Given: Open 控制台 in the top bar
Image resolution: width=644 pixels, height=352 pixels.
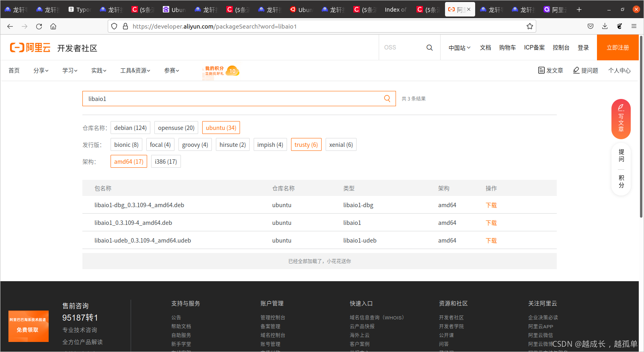Looking at the screenshot, I should coord(561,47).
